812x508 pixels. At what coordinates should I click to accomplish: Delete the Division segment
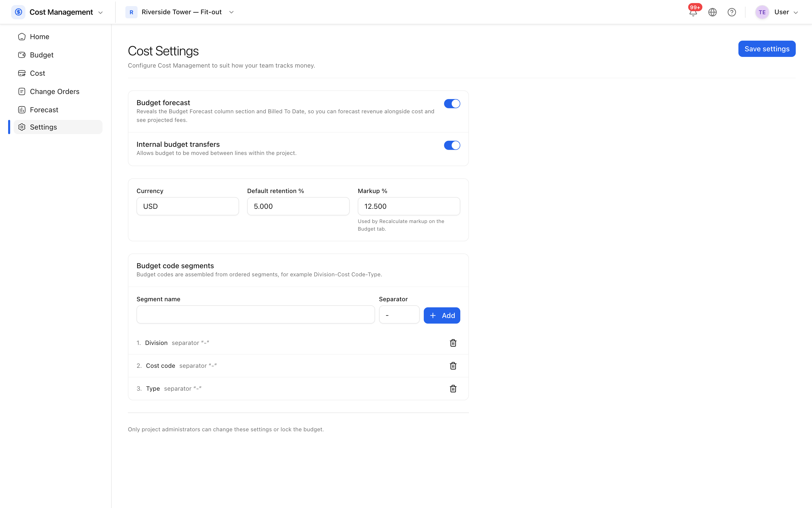pos(453,343)
